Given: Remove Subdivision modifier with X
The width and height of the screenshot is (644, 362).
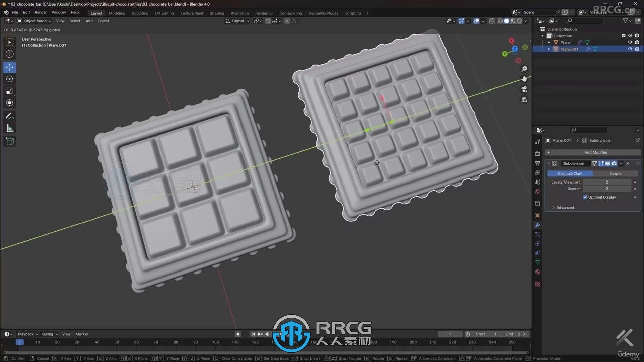Looking at the screenshot, I should click(628, 163).
